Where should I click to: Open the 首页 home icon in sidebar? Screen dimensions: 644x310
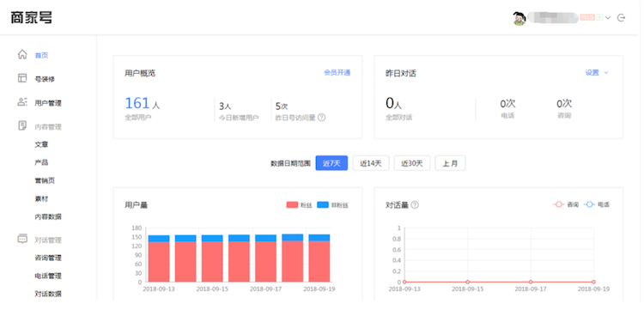click(x=22, y=55)
